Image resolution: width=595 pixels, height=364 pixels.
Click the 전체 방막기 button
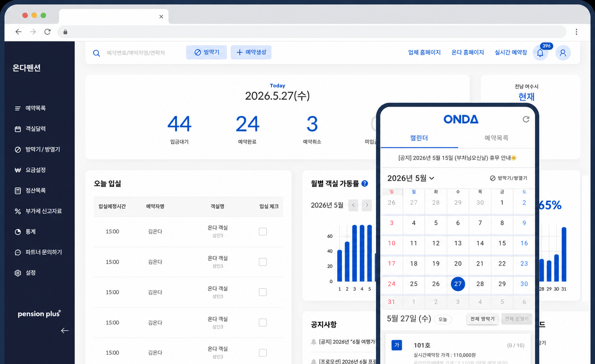[x=482, y=319]
